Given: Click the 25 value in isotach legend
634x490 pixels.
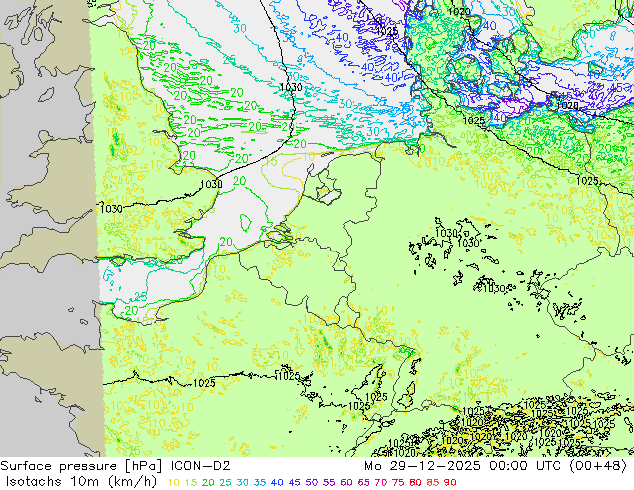Looking at the screenshot, I should pyautogui.click(x=226, y=482).
